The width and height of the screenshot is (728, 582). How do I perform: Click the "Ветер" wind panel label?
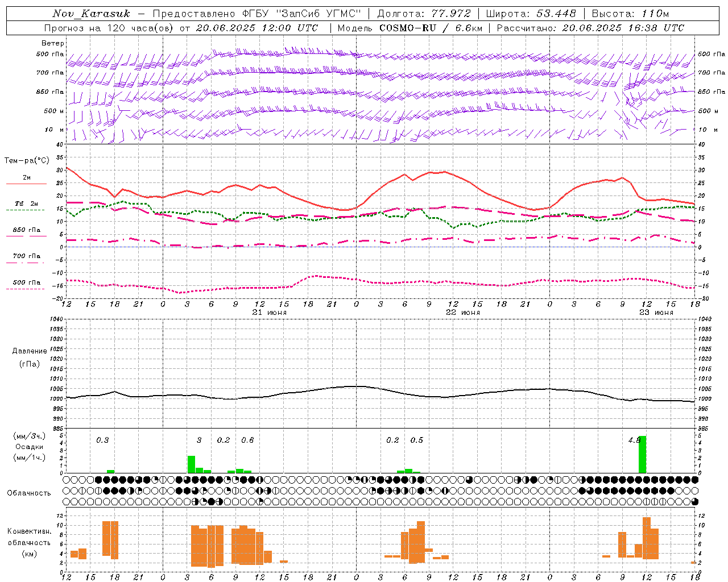pos(53,43)
